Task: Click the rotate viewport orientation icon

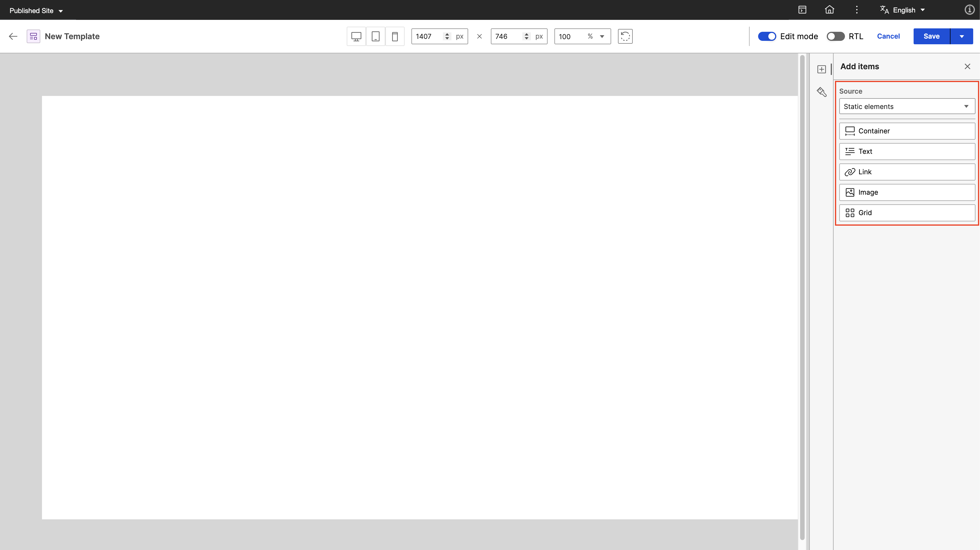Action: pos(625,37)
